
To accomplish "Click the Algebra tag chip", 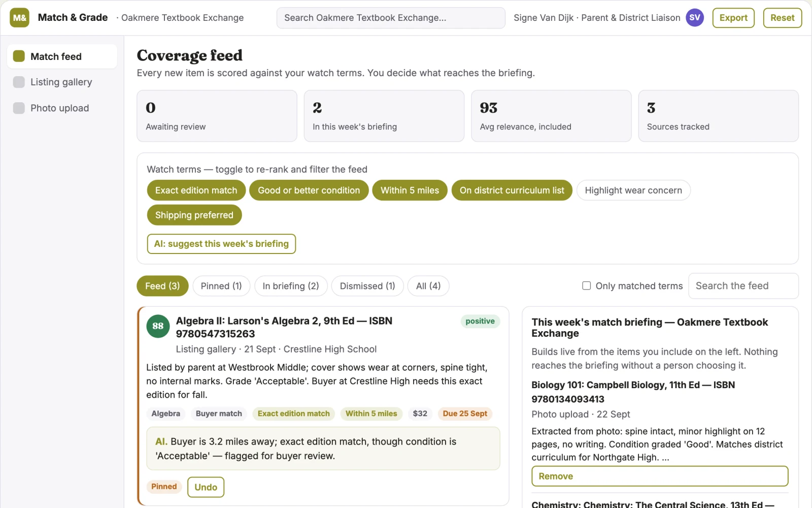I will [x=165, y=414].
